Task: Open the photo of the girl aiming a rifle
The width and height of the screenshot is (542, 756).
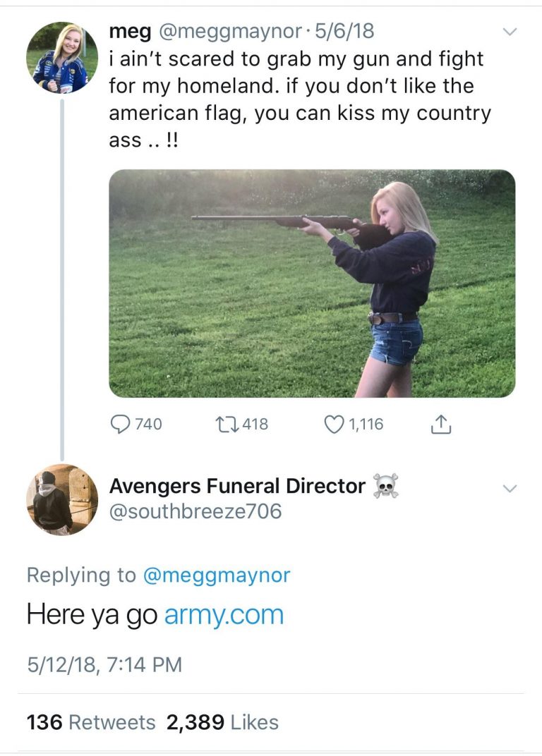Action: 312,283
